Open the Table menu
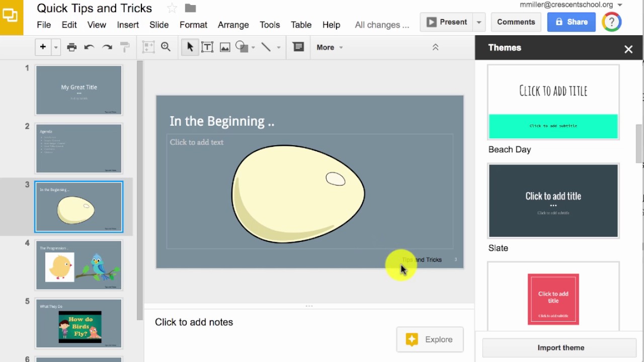The width and height of the screenshot is (644, 362). pos(301,25)
